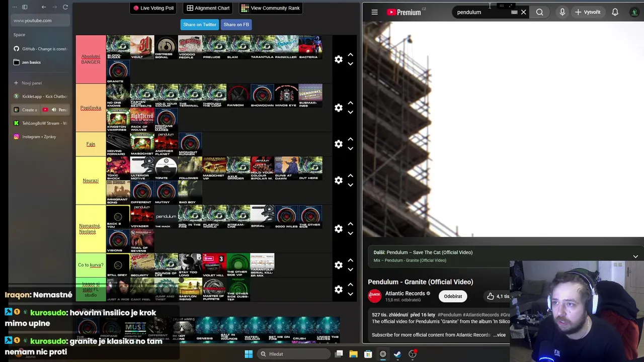The width and height of the screenshot is (644, 362).
Task: Expand video description with ...více
Action: 500,335
